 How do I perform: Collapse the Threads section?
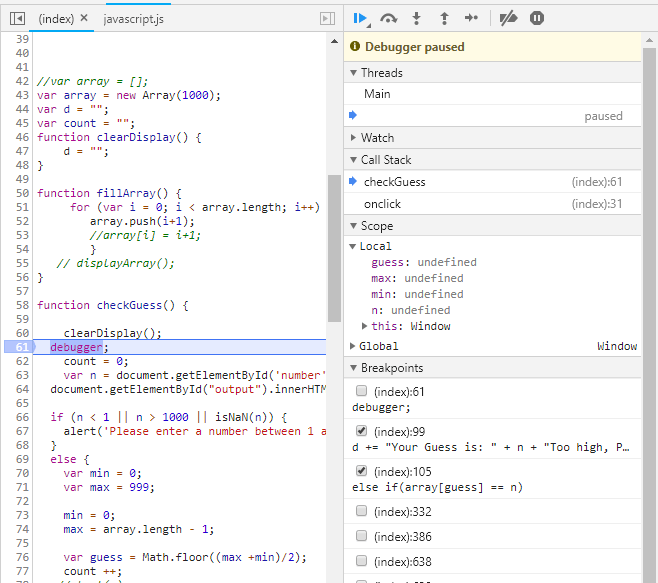[x=353, y=73]
